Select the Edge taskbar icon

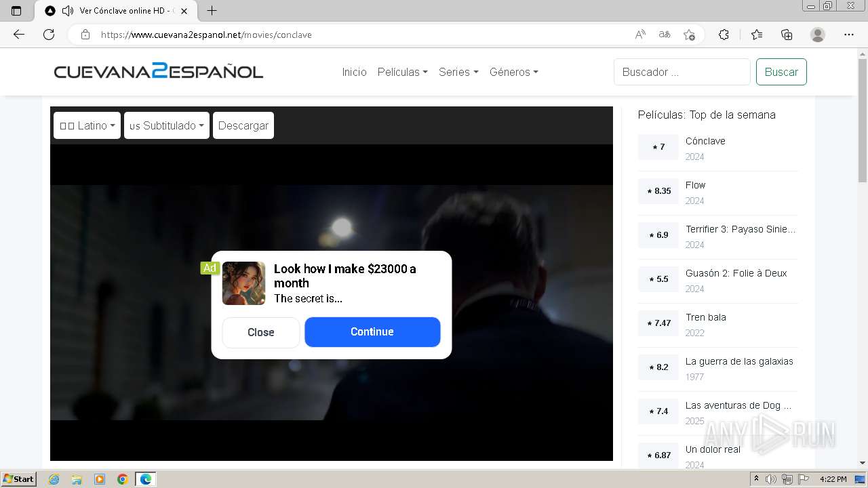[x=146, y=479]
